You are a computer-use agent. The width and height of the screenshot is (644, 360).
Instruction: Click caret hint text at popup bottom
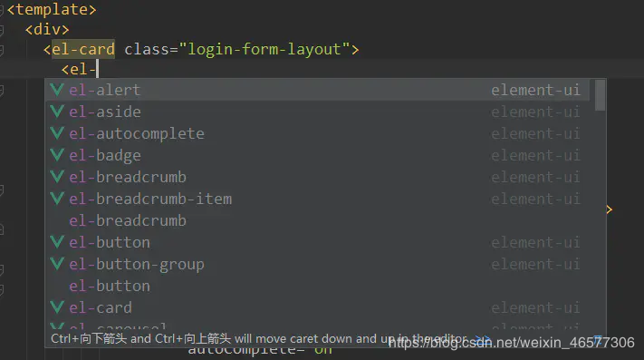pos(259,338)
